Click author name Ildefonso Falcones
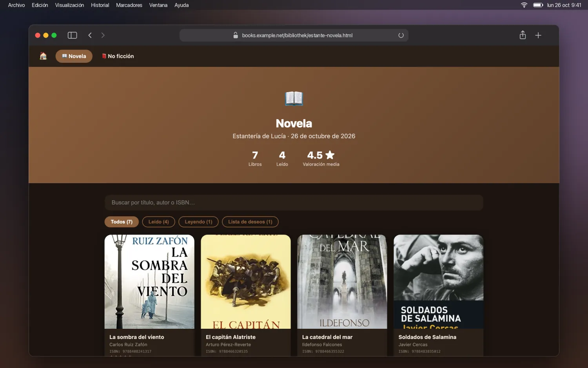The height and width of the screenshot is (368, 588). coord(322,344)
